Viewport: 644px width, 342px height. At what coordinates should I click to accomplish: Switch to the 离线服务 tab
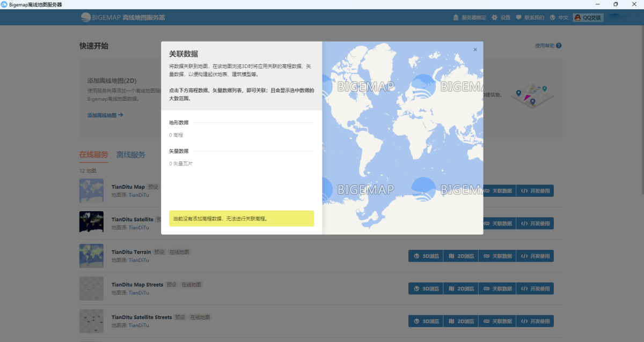point(131,155)
